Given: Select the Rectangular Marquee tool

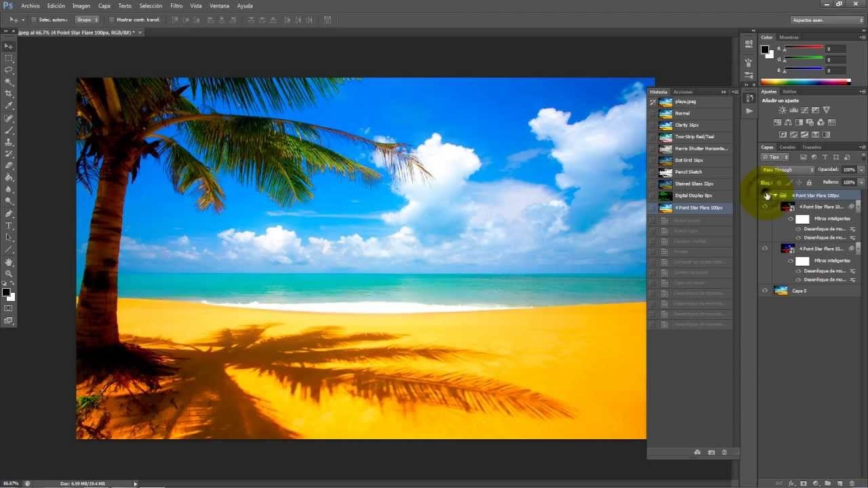Looking at the screenshot, I should click(9, 58).
